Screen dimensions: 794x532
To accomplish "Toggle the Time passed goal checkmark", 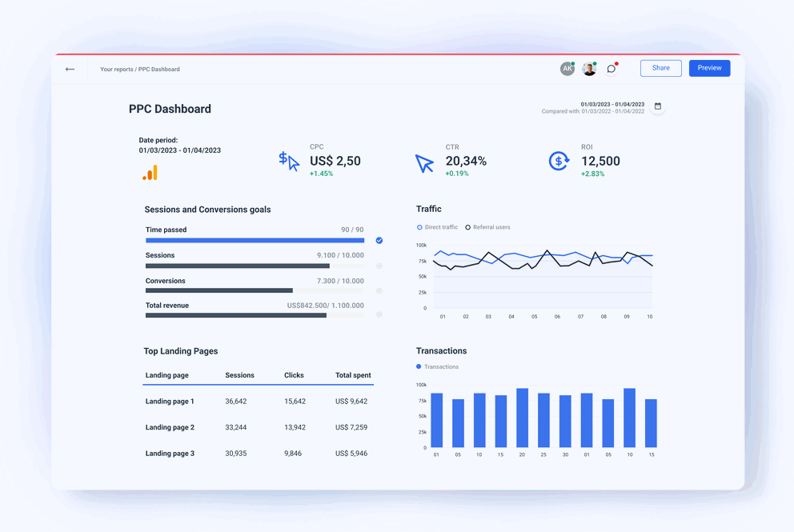I will pyautogui.click(x=379, y=240).
